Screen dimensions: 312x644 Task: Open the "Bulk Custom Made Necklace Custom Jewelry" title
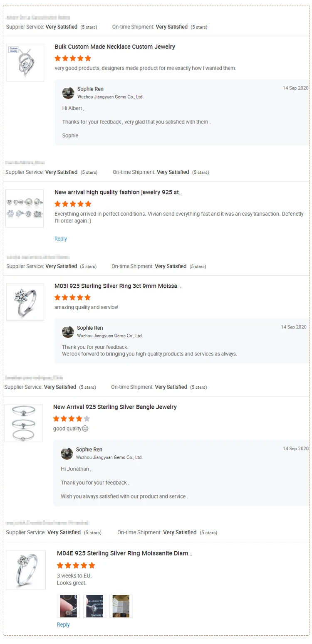coord(115,47)
